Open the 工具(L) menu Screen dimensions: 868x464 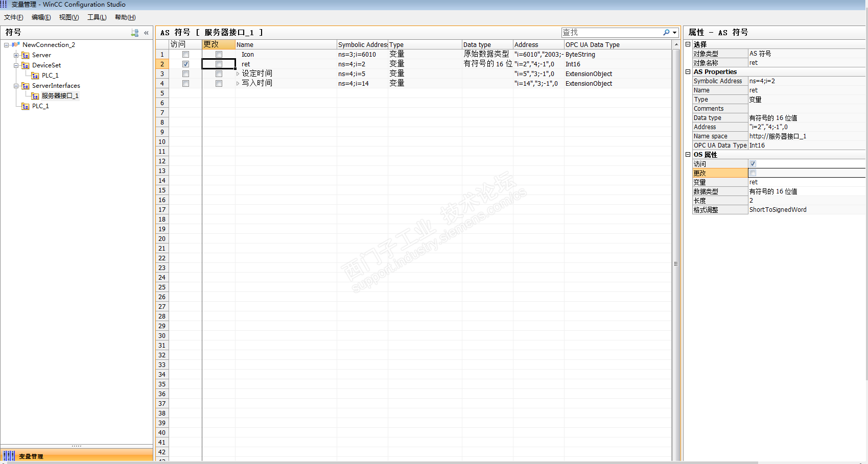pos(97,17)
